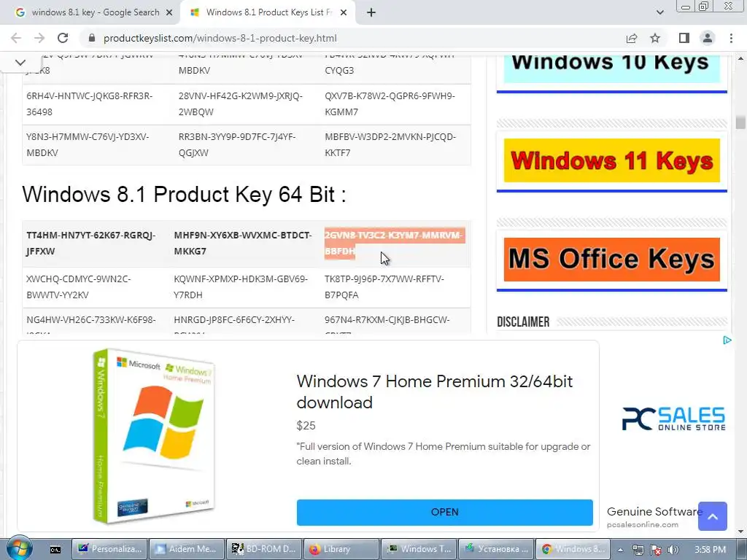Click the site lock icon
This screenshot has width=747, height=560.
[x=92, y=38]
